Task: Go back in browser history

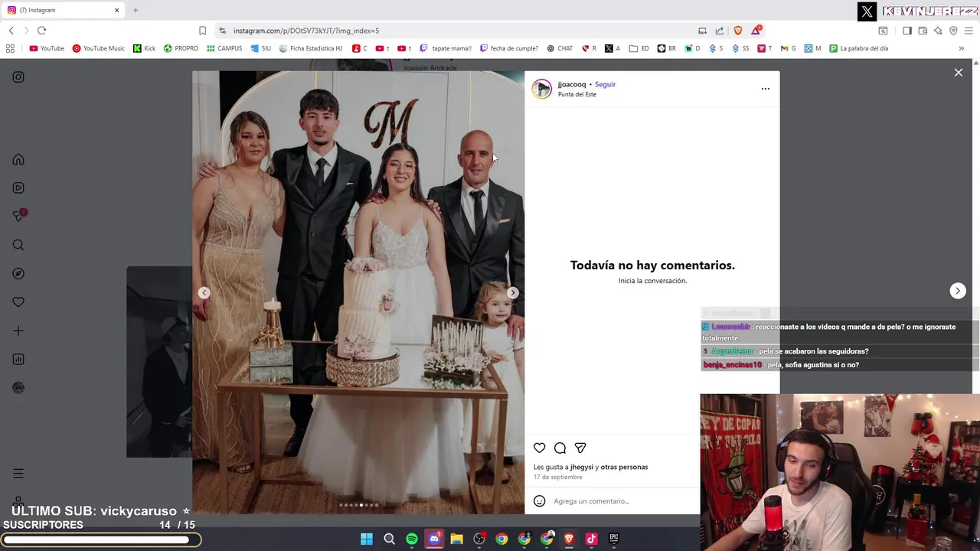Action: pos(11,31)
